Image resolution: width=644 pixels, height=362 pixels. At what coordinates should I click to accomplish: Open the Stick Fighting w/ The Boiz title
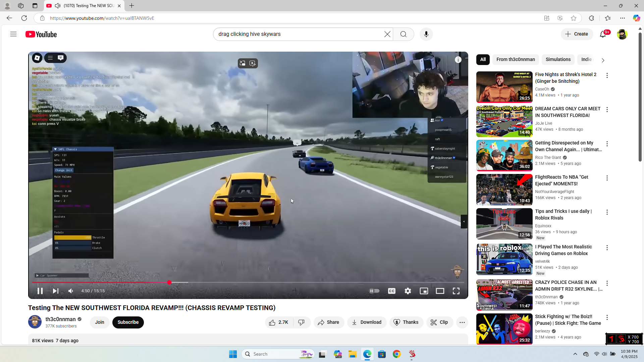(x=568, y=320)
